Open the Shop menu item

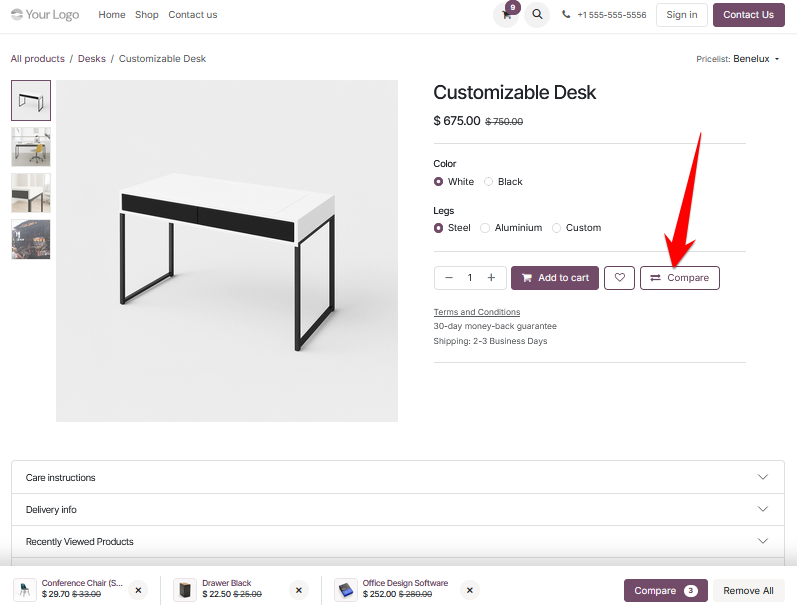coord(147,15)
